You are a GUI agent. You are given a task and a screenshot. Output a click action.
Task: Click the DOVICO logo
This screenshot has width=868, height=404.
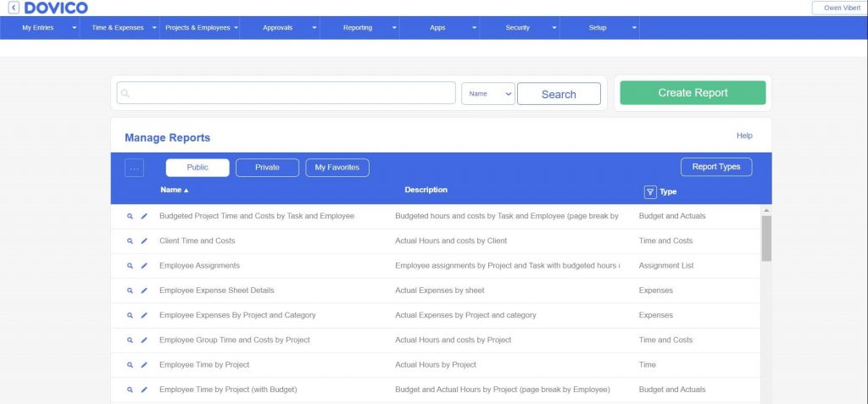[56, 8]
